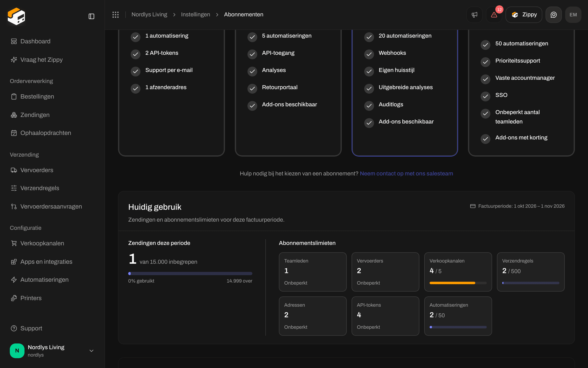Image resolution: width=588 pixels, height=368 pixels.
Task: Open Vervoerders section
Action: [x=52, y=170]
